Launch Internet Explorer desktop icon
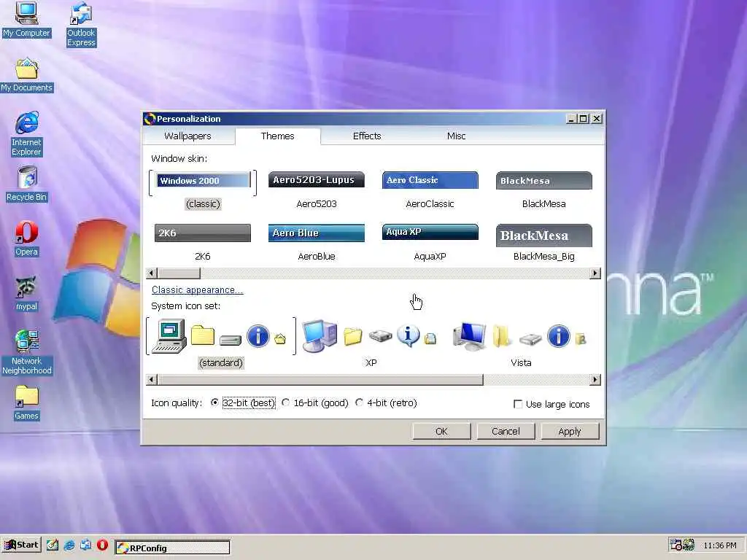Viewport: 747px width, 560px height. tap(26, 134)
